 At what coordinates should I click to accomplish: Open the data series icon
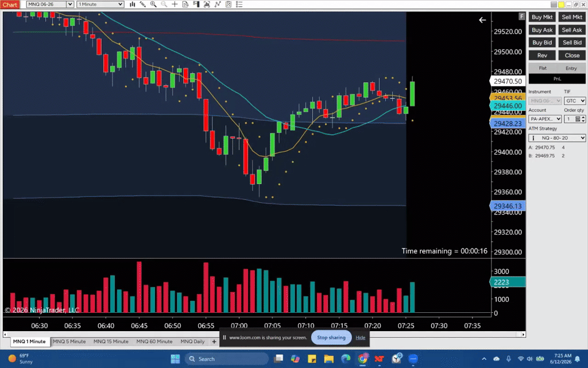[207, 4]
